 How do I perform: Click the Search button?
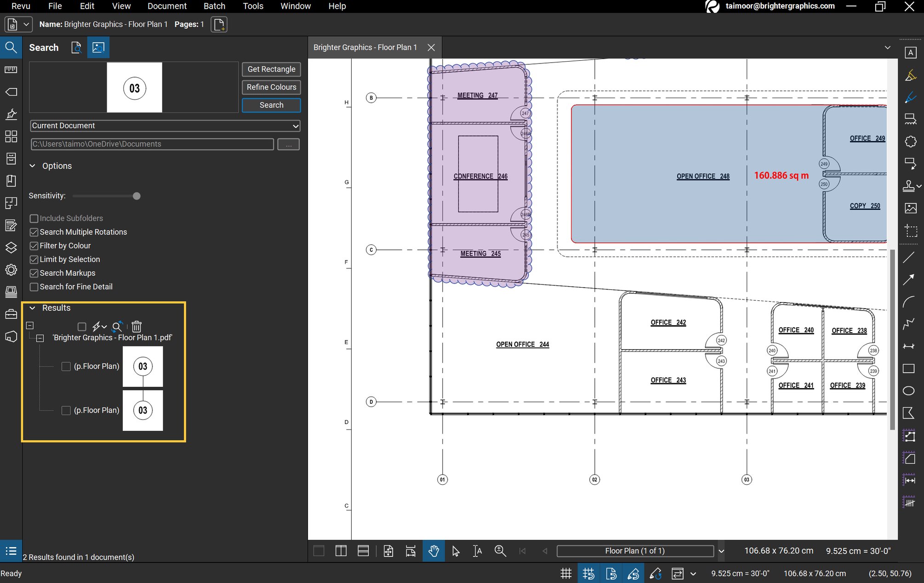[x=271, y=105]
